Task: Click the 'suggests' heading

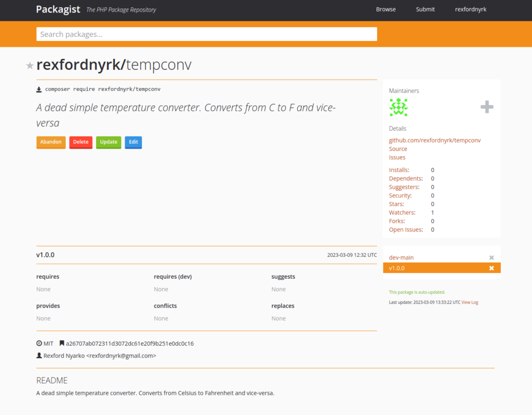Action: point(283,277)
